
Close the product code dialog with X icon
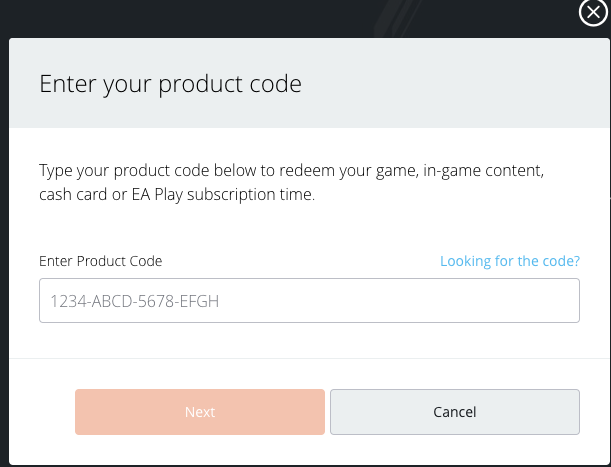click(x=593, y=12)
